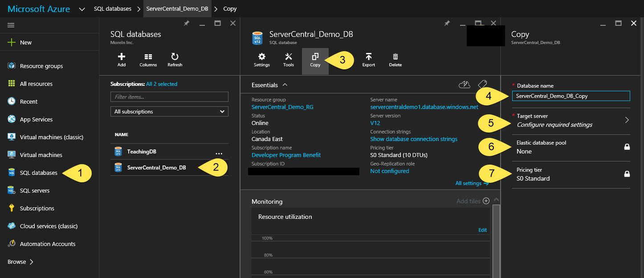
Task: Click the hamburger menu icon
Action: pos(11,25)
